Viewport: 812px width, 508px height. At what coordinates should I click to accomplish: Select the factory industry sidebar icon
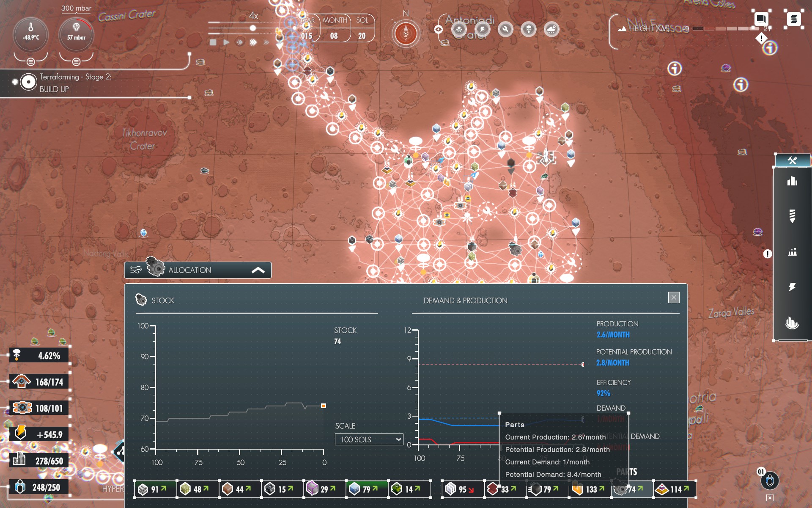792,252
